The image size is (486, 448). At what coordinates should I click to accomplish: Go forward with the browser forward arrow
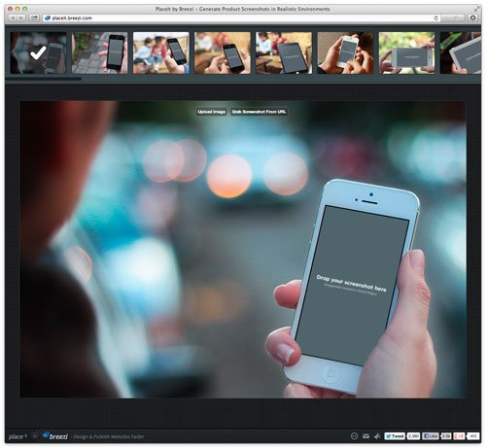pos(20,17)
